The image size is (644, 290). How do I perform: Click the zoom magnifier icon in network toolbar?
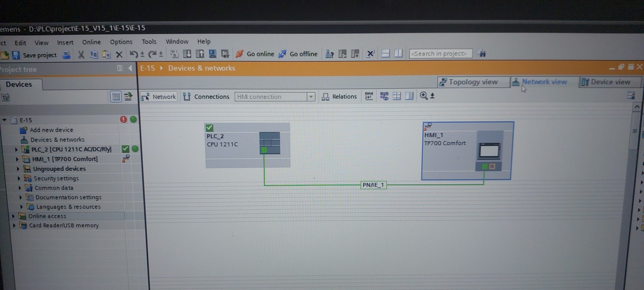tap(424, 96)
